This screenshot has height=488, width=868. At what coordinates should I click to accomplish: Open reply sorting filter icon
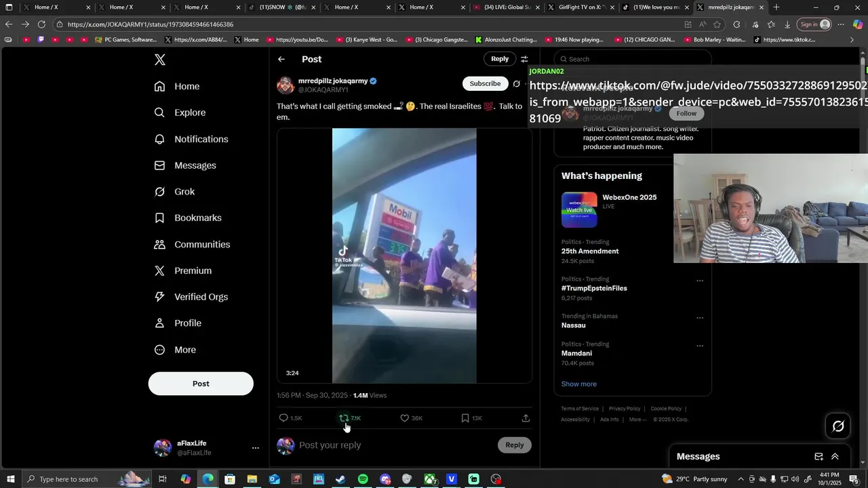pyautogui.click(x=524, y=59)
